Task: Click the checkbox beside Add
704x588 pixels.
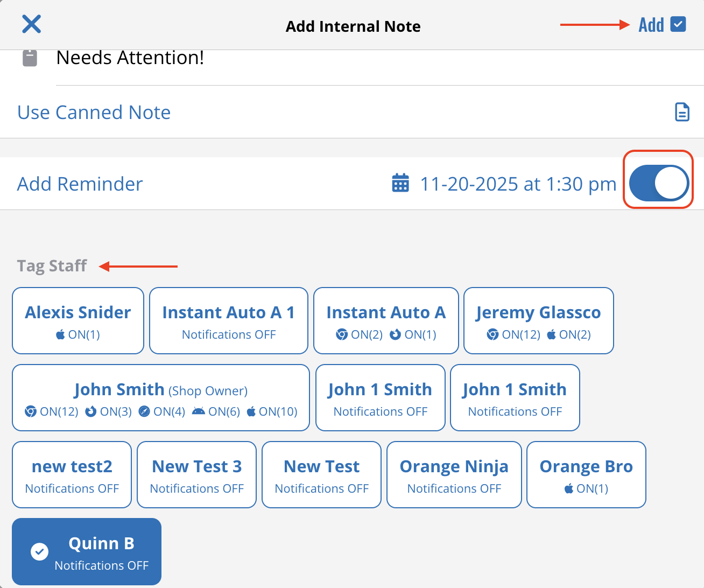Action: pyautogui.click(x=678, y=24)
